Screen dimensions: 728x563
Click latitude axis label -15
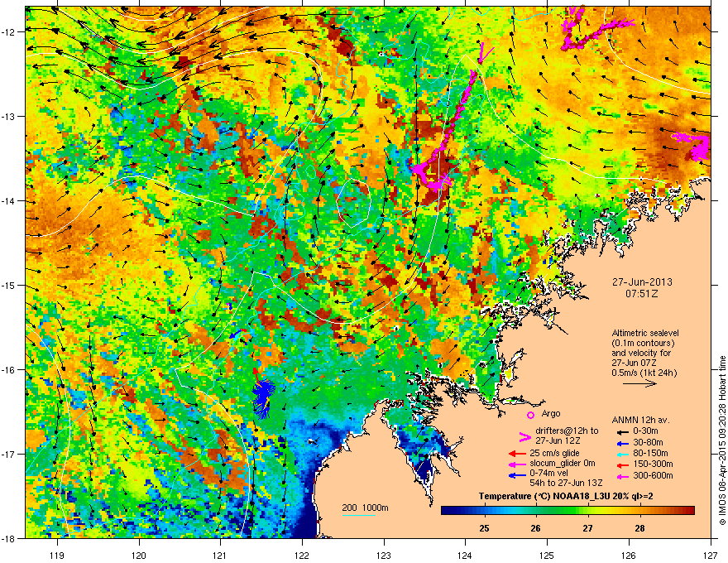tap(9, 285)
